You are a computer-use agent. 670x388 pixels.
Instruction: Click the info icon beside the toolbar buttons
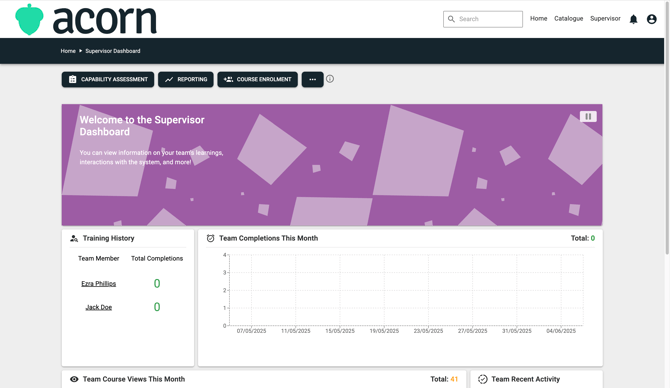click(330, 79)
